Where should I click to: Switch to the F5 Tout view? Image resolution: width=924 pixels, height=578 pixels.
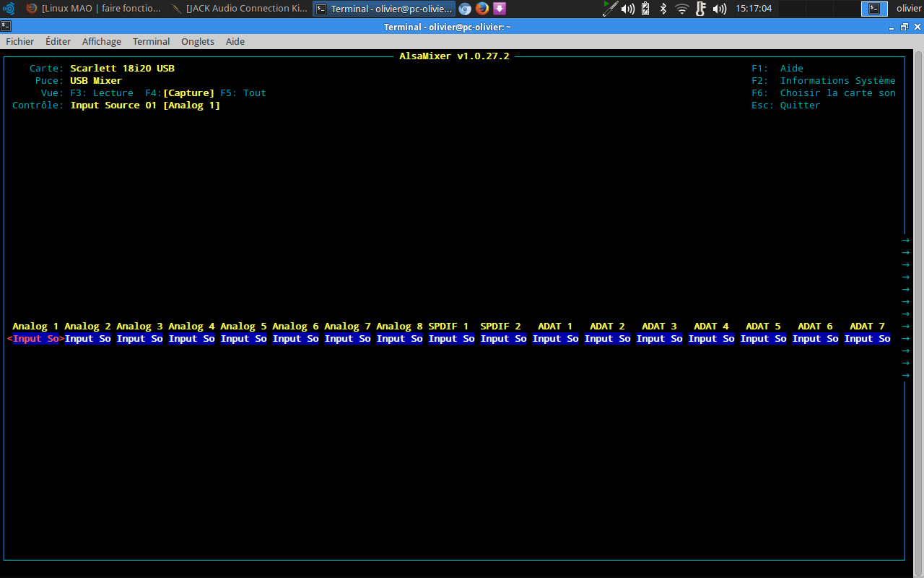(243, 92)
